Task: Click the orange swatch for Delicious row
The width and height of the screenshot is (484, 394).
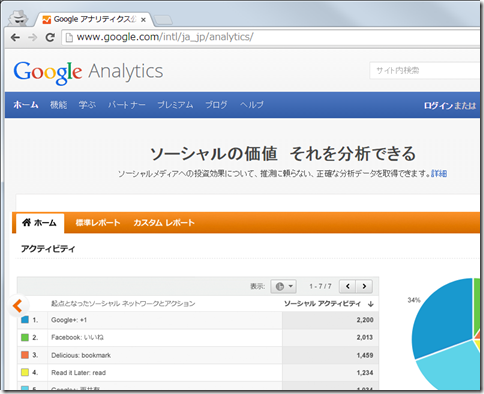Action: pyautogui.click(x=25, y=355)
